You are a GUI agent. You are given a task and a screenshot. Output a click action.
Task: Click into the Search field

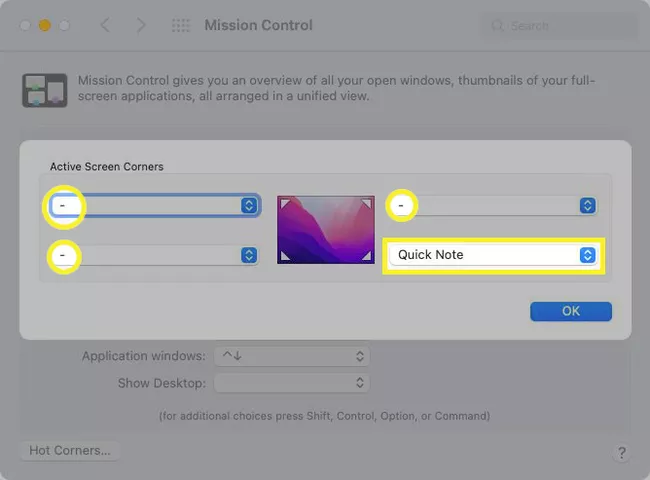[x=560, y=25]
